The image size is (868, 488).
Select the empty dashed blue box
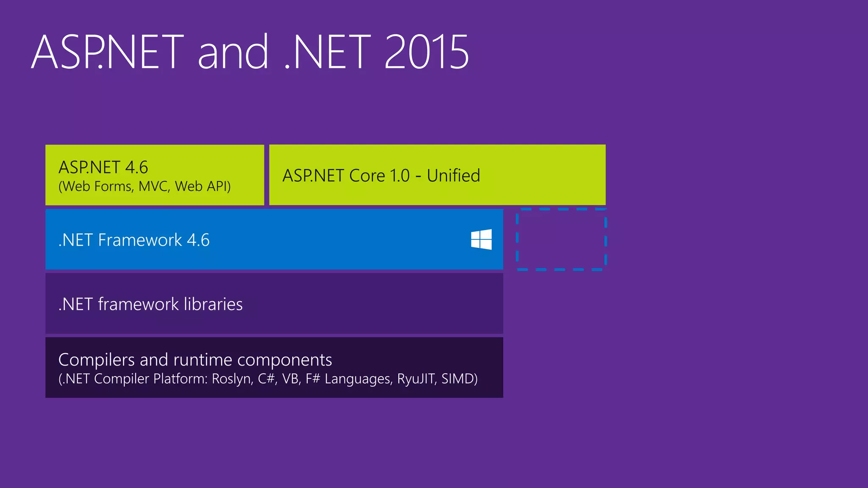click(x=561, y=239)
